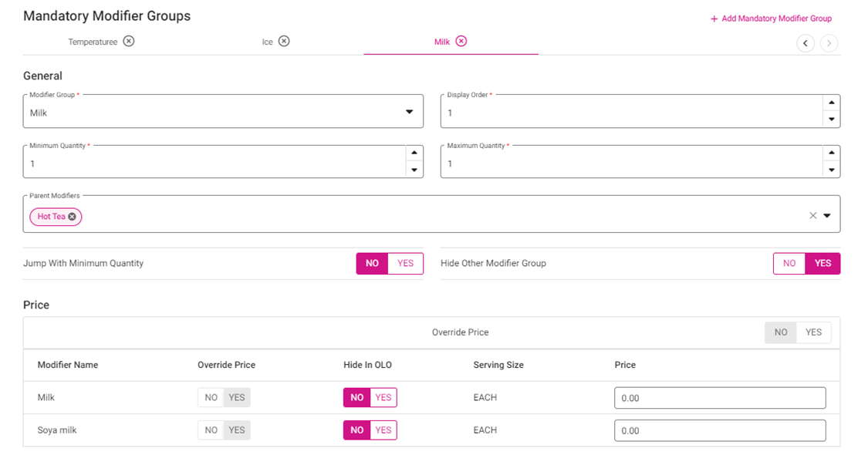Viewport: 868px width, 462px height.
Task: Increase Maximum Quantity with up arrow
Action: 831,153
